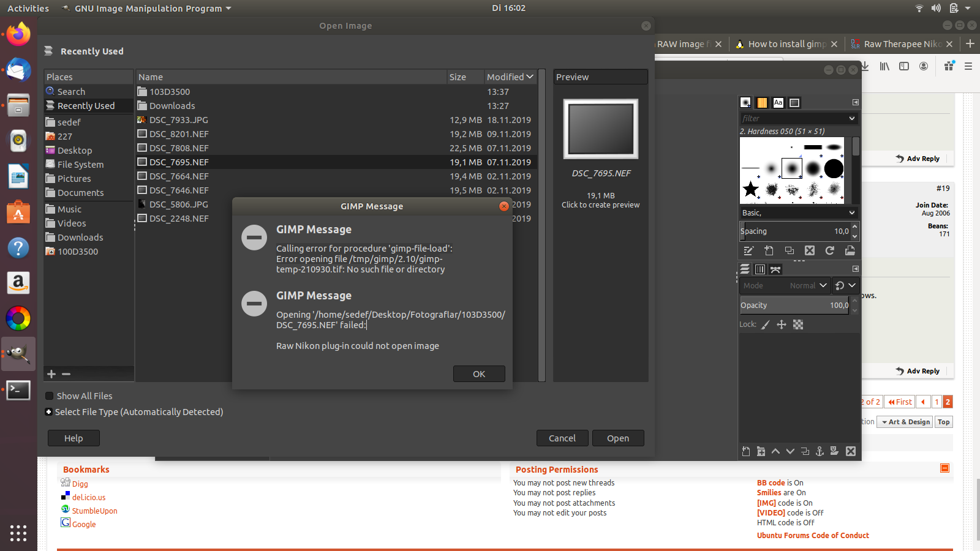Switch to the Channels tab icon

point(760,269)
